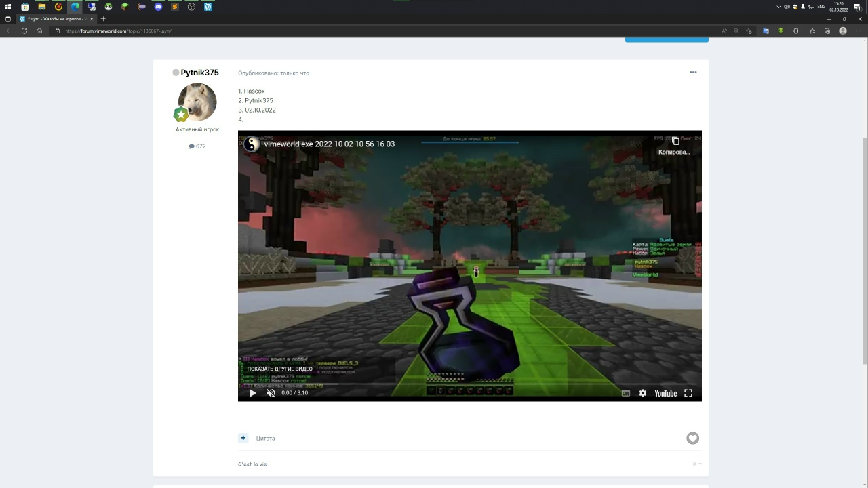Select the forum topic browser tab
This screenshot has width=868, height=488.
pyautogui.click(x=54, y=19)
